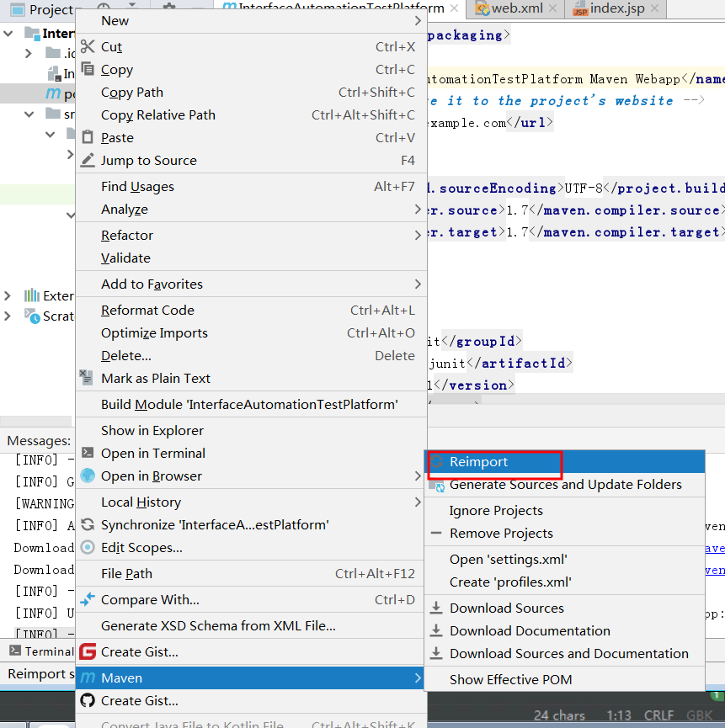Select Reformat Code menu entry
This screenshot has height=728, width=725.
(x=251, y=310)
